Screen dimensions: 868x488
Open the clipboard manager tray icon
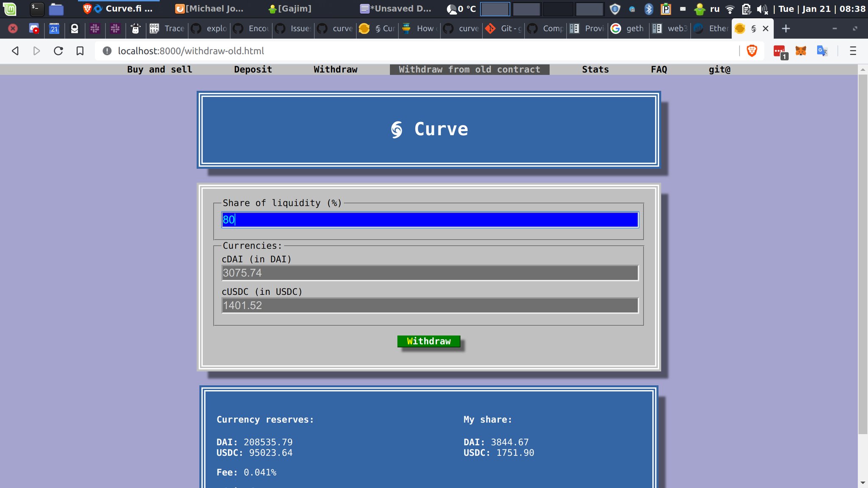point(666,8)
